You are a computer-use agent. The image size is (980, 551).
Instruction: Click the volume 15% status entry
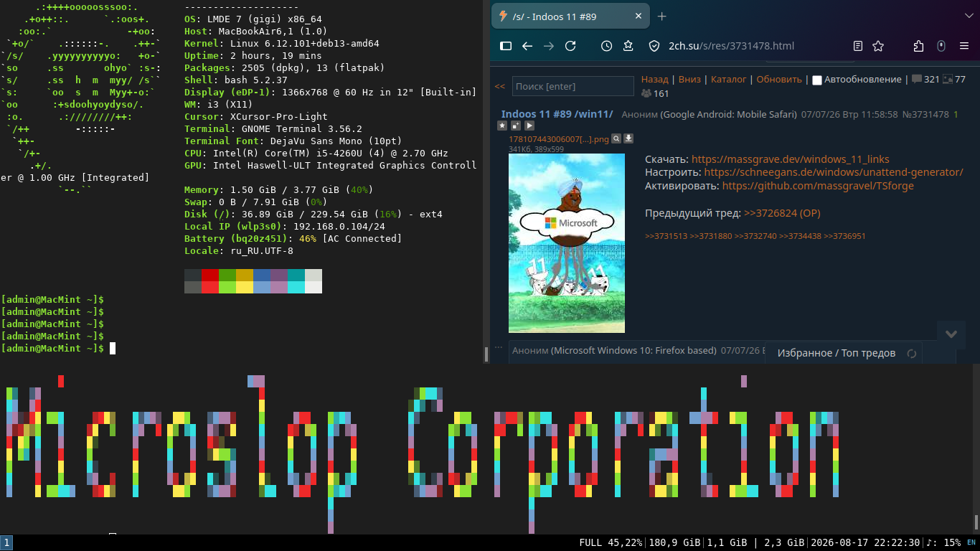point(944,542)
